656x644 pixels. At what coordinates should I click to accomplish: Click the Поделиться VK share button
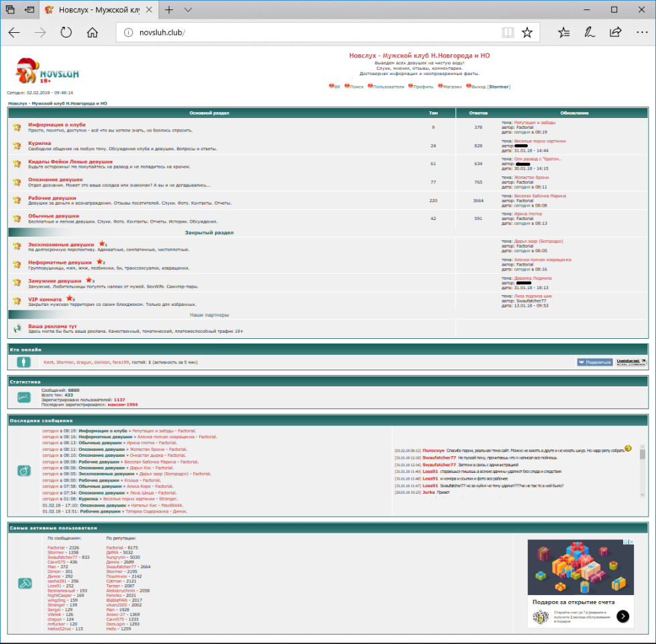(x=594, y=362)
